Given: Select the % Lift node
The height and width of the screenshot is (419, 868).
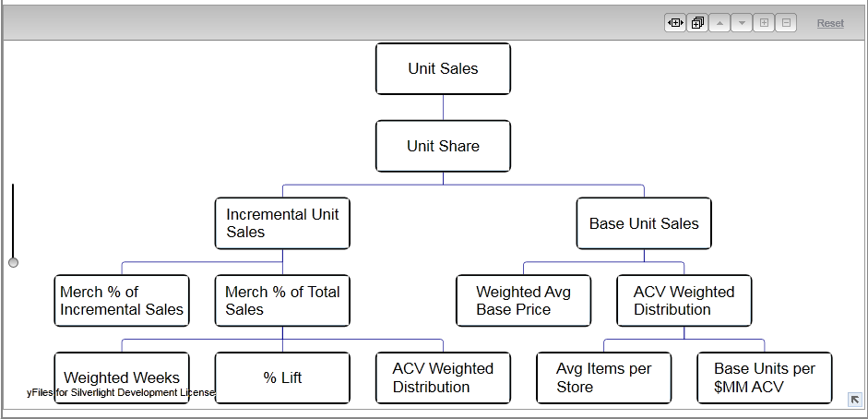Looking at the screenshot, I should (282, 377).
